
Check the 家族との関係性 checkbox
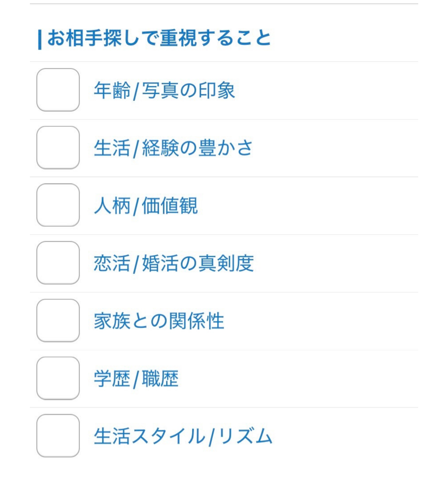tap(59, 320)
